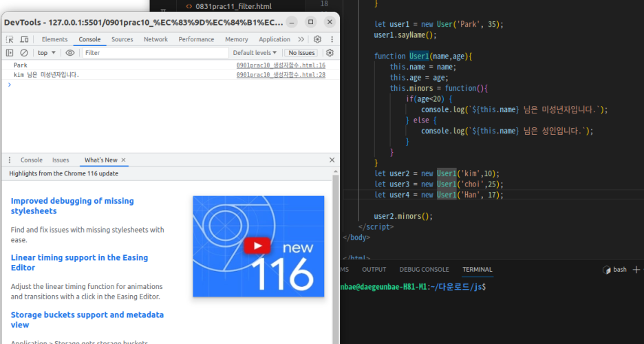Close the DevTools drawer panel

click(332, 160)
